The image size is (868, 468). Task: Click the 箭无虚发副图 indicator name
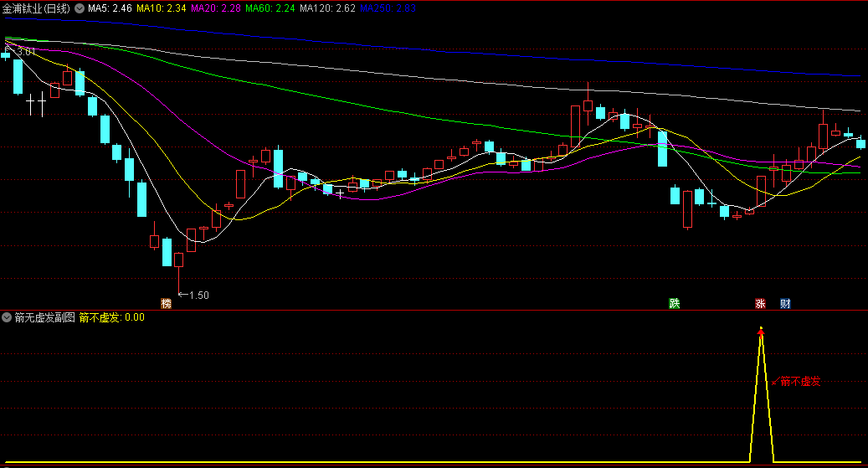click(44, 317)
